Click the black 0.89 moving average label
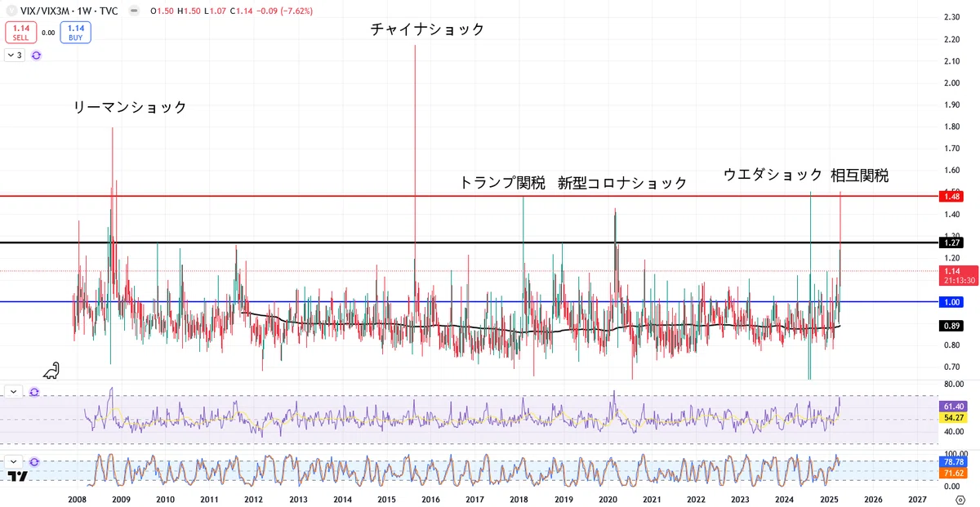Image resolution: width=980 pixels, height=507 pixels. tap(952, 325)
